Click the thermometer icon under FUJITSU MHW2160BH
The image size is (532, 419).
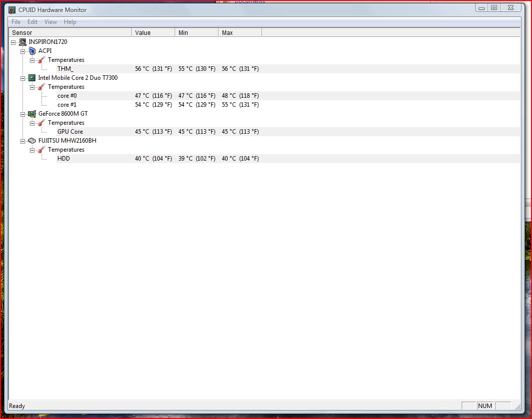(x=41, y=150)
